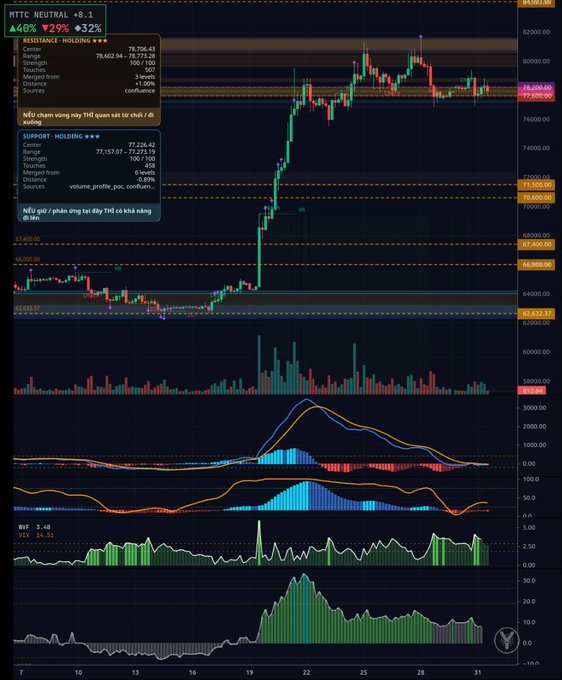Click the red down-arrow 29% value
Image resolution: width=562 pixels, height=680 pixels.
pos(56,29)
